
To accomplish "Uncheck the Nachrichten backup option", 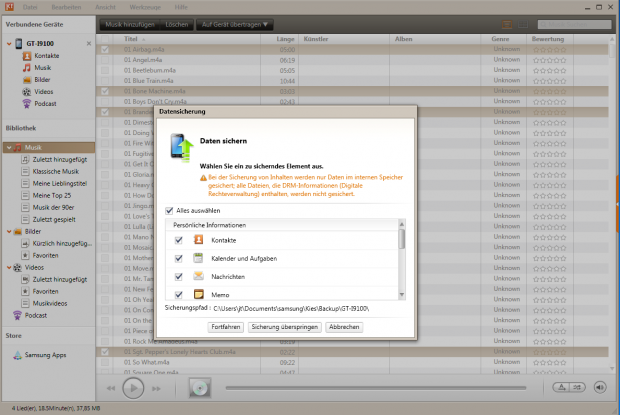I will pos(179,276).
